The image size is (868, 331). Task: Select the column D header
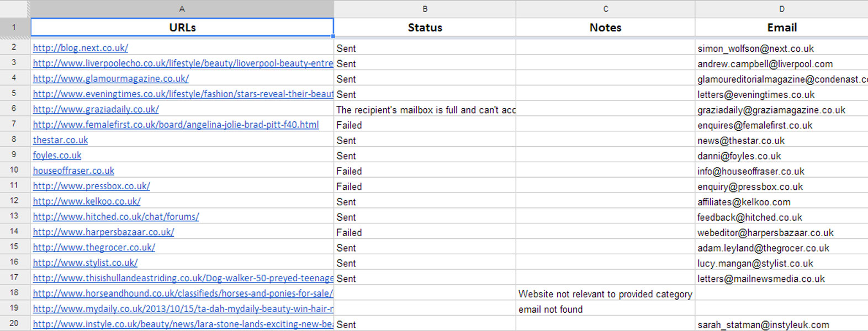pyautogui.click(x=781, y=9)
